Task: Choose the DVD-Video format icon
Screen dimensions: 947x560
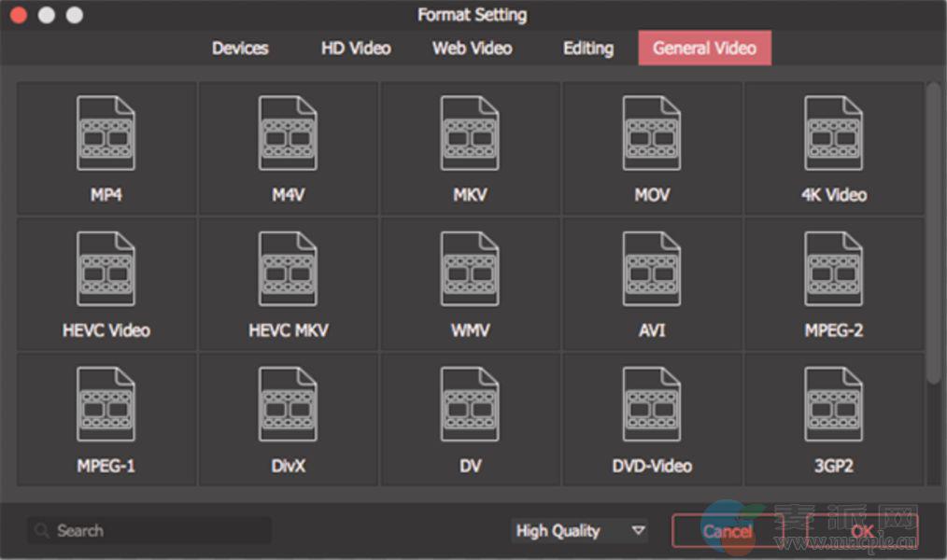Action: pyautogui.click(x=652, y=406)
